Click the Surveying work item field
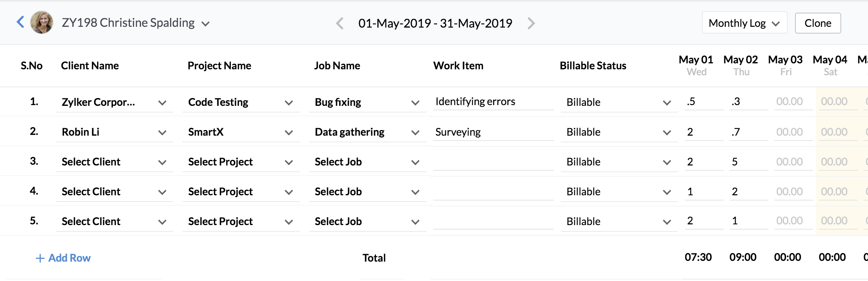This screenshot has width=868, height=281. [x=493, y=132]
